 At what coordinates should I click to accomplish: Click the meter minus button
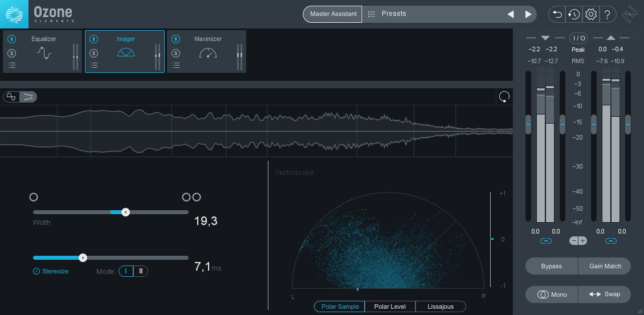point(574,241)
